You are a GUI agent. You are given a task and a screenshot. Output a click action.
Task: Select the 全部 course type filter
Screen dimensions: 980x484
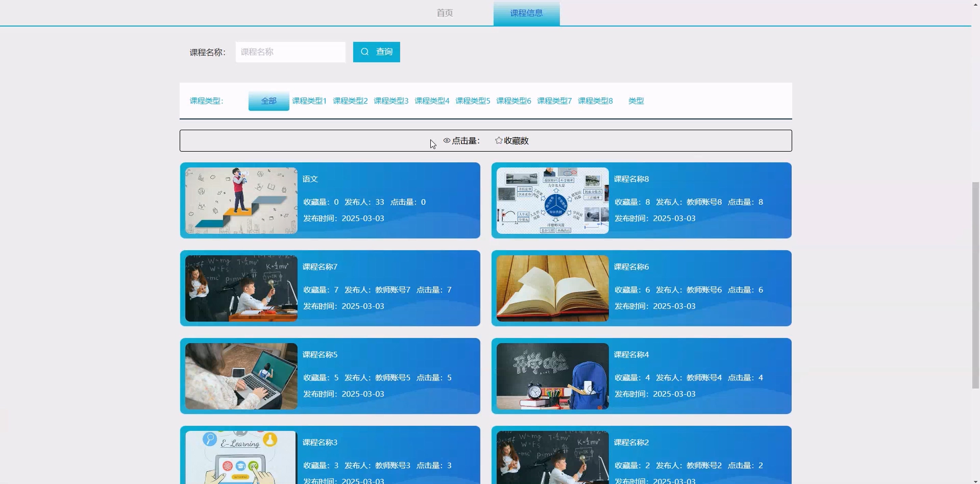[x=269, y=101]
